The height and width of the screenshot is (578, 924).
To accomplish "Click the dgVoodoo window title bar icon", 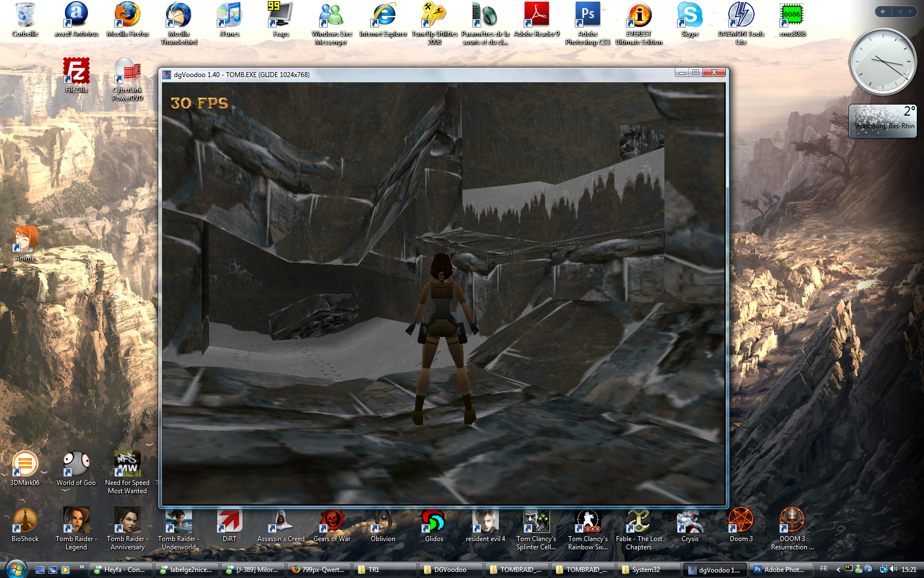I will pyautogui.click(x=167, y=74).
